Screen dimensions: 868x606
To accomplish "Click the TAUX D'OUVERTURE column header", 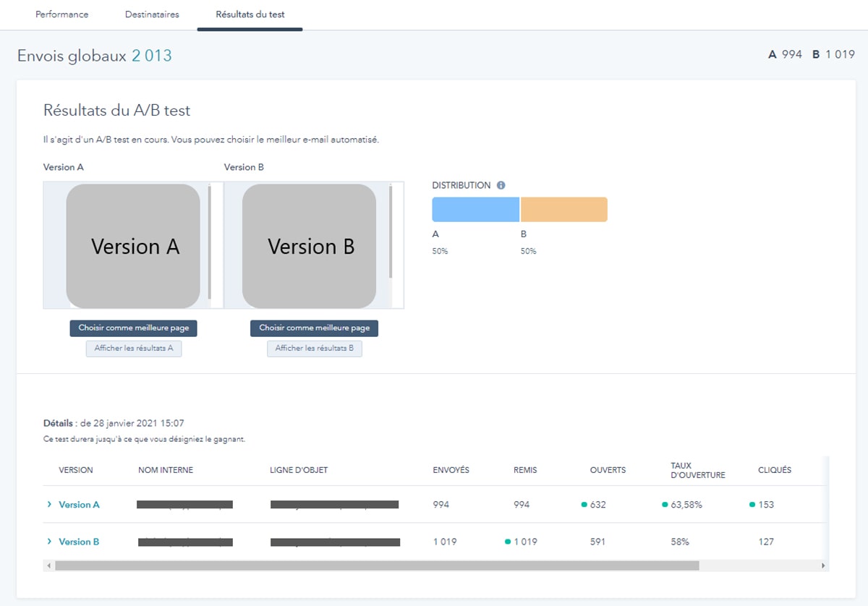I will click(698, 470).
